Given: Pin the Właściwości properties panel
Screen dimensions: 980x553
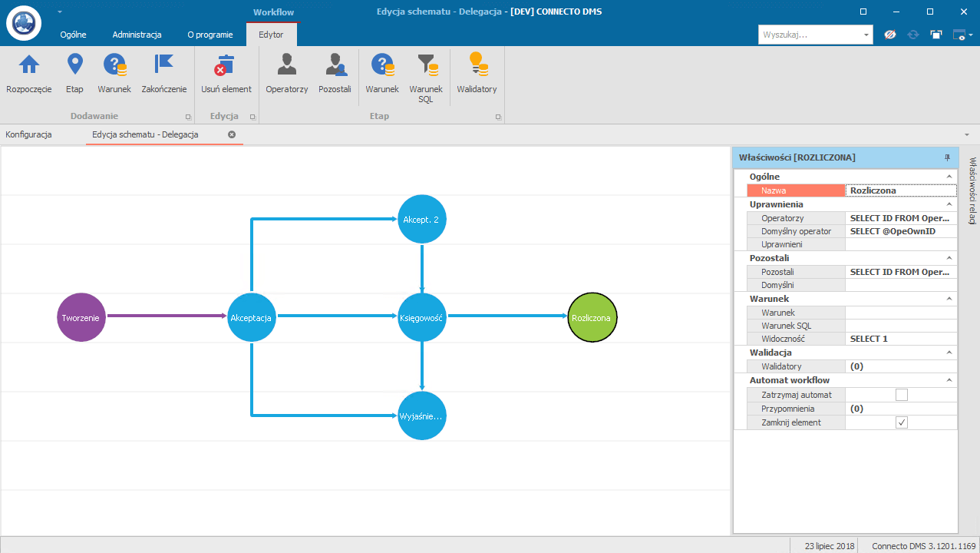Looking at the screenshot, I should click(x=947, y=157).
